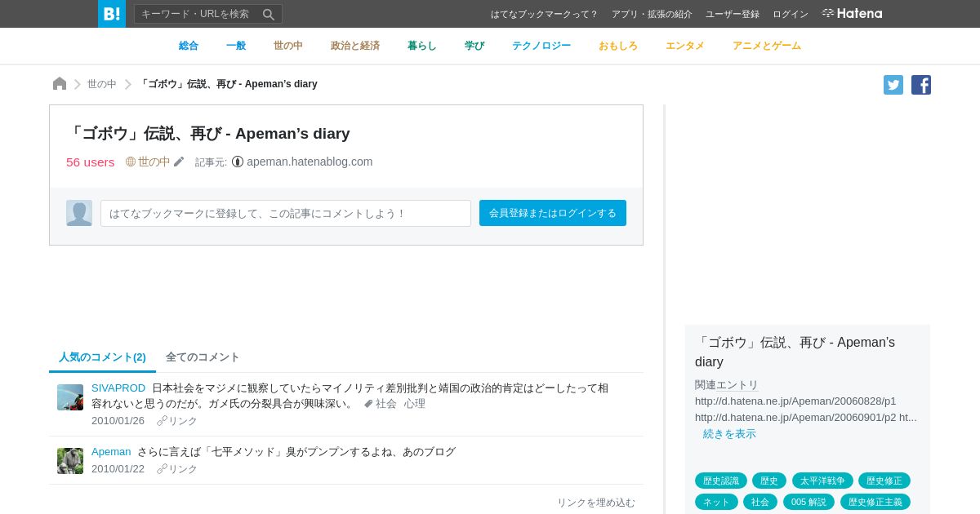Open the 政治と経済 category
The width and height of the screenshot is (980, 514).
pos(355,46)
